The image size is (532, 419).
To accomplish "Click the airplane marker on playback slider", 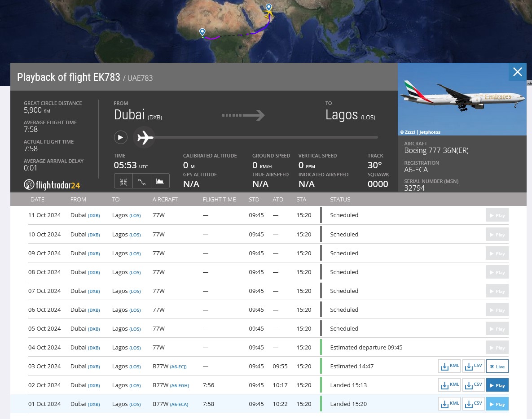I will (x=145, y=138).
